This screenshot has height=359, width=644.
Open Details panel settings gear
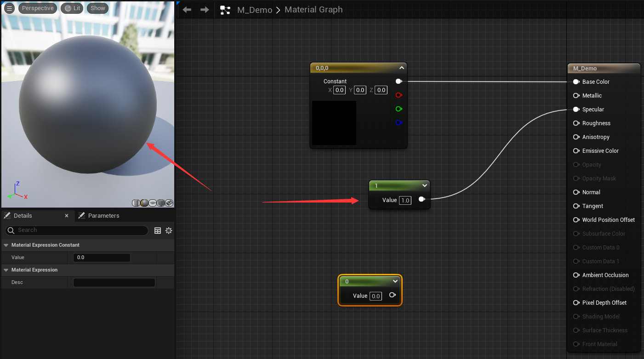pyautogui.click(x=169, y=231)
